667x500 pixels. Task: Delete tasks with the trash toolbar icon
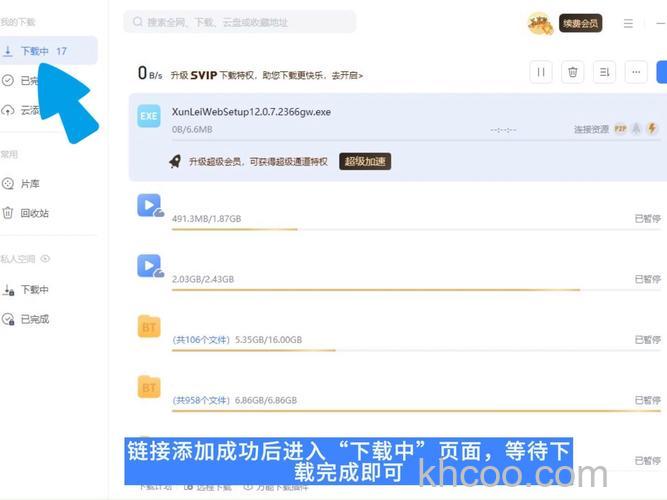click(x=573, y=72)
